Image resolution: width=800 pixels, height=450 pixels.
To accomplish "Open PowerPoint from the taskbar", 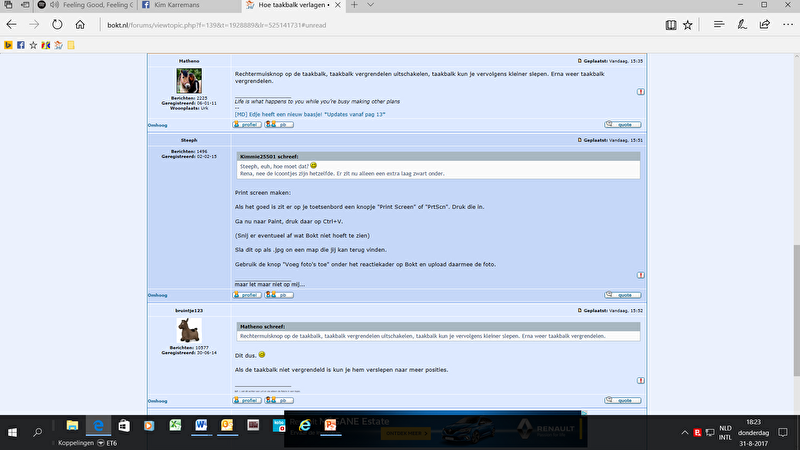I will 329,425.
